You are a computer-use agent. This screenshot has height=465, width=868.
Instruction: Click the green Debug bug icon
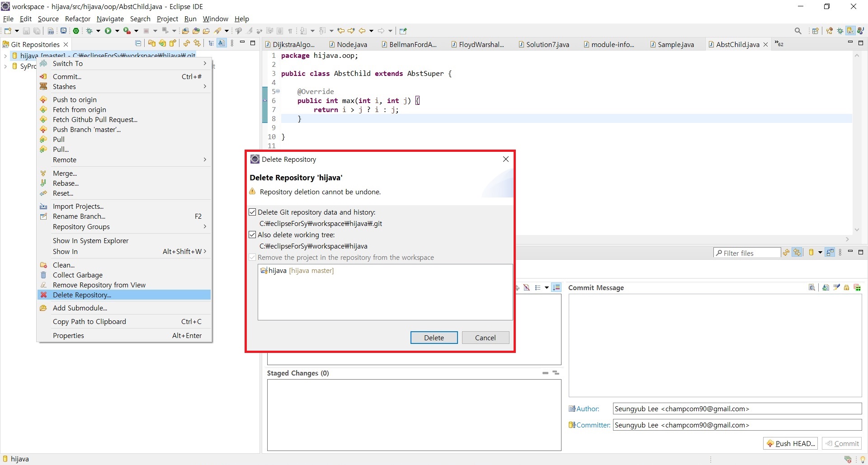tap(89, 31)
